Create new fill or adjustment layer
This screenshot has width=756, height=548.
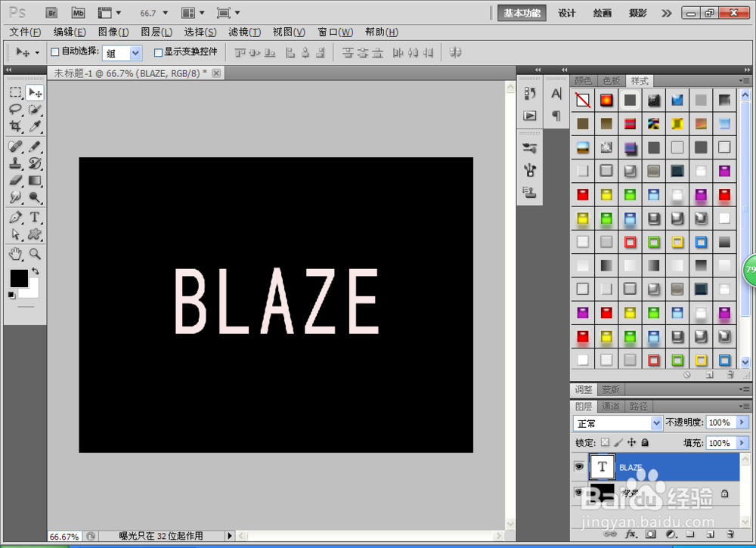(x=671, y=534)
